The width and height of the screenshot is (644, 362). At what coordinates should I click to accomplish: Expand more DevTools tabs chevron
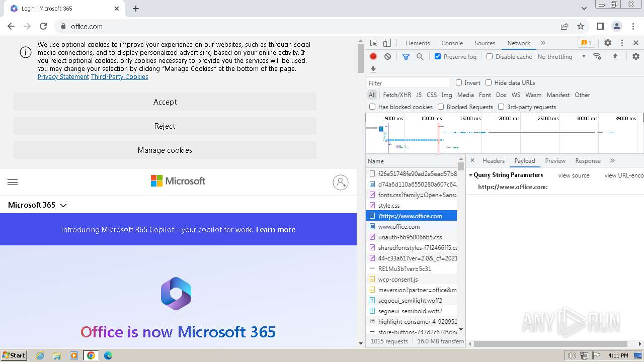pos(543,43)
